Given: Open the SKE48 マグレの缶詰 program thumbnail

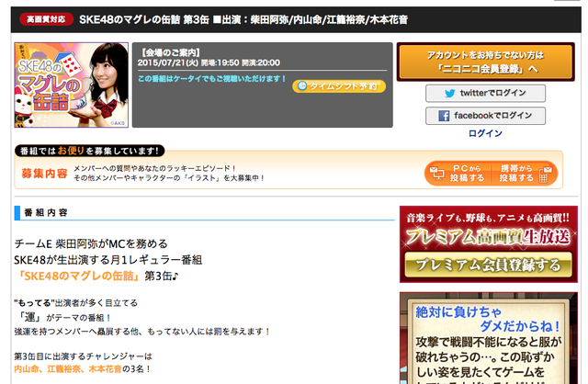Looking at the screenshot, I should click(72, 85).
